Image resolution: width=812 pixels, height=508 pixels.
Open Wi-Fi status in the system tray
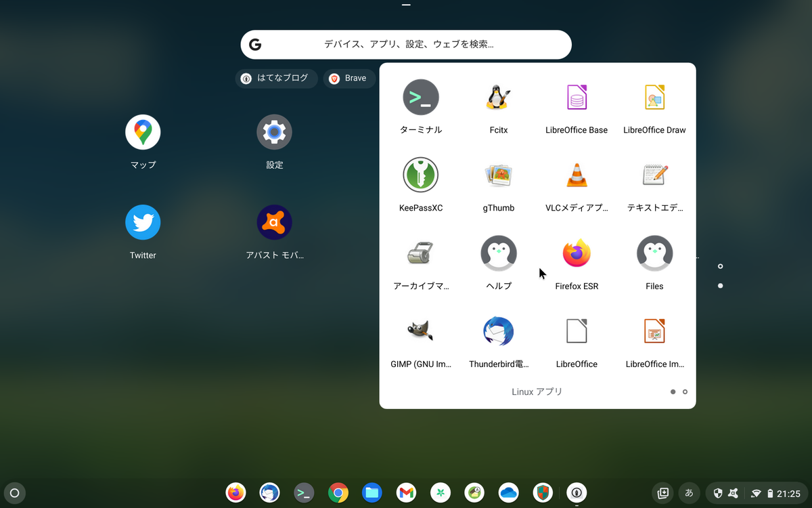click(x=756, y=493)
